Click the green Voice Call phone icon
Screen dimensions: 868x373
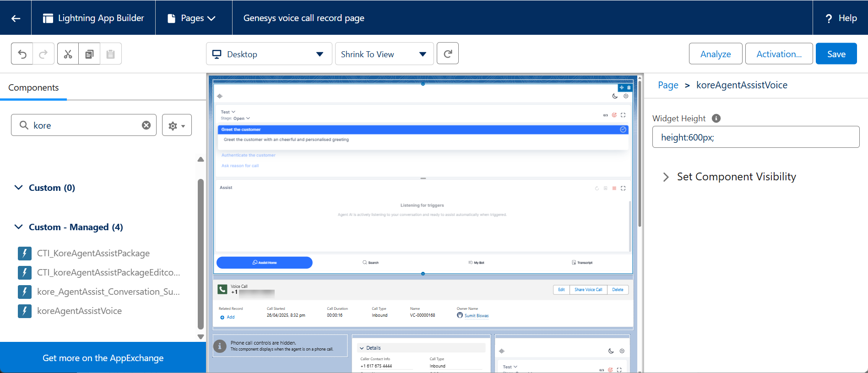click(x=222, y=289)
